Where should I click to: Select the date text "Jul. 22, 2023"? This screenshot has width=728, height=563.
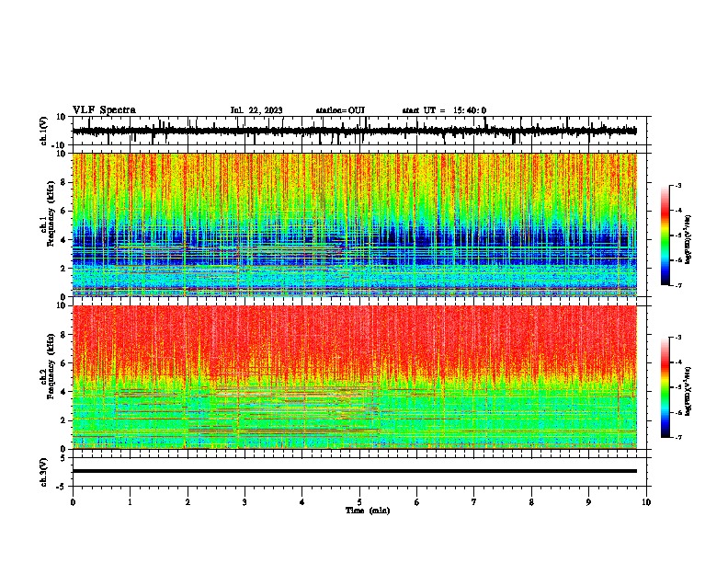256,110
